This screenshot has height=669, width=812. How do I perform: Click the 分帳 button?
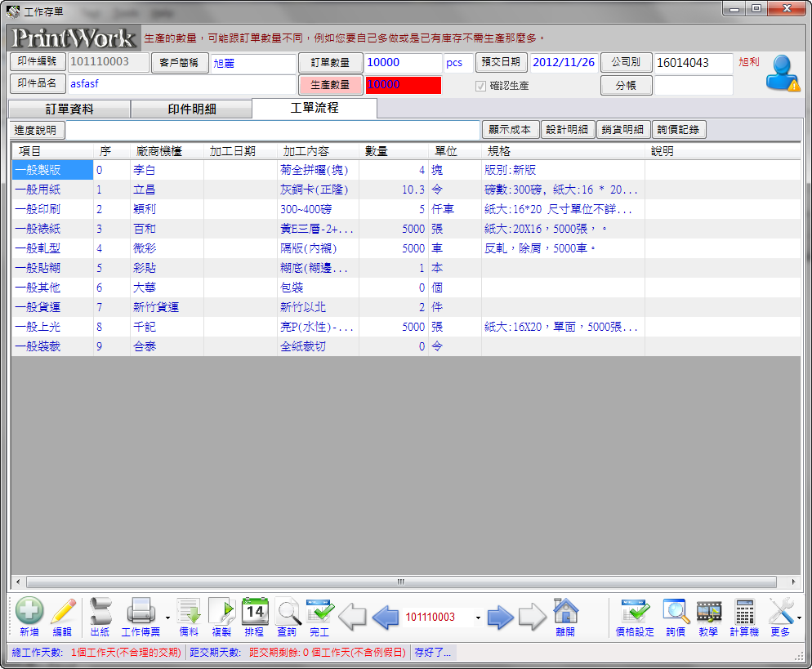tap(626, 86)
